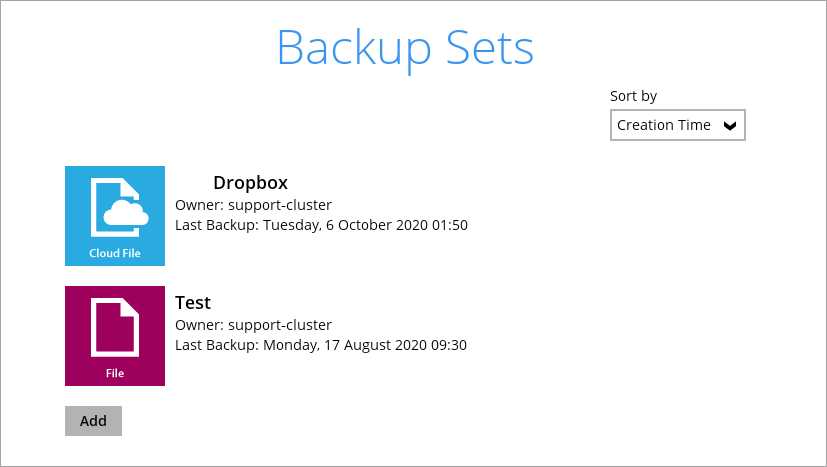Click the Backup Sets page heading
The image size is (827, 467).
[405, 46]
